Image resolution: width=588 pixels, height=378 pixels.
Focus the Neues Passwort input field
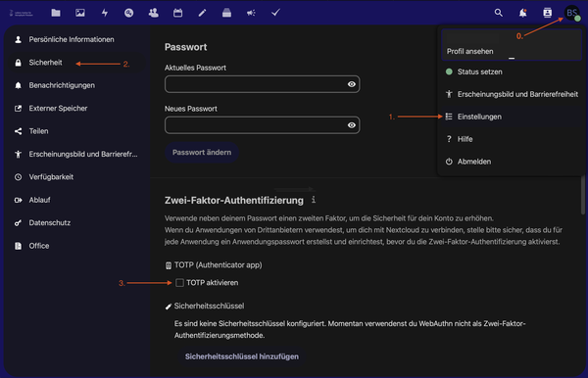tap(262, 125)
